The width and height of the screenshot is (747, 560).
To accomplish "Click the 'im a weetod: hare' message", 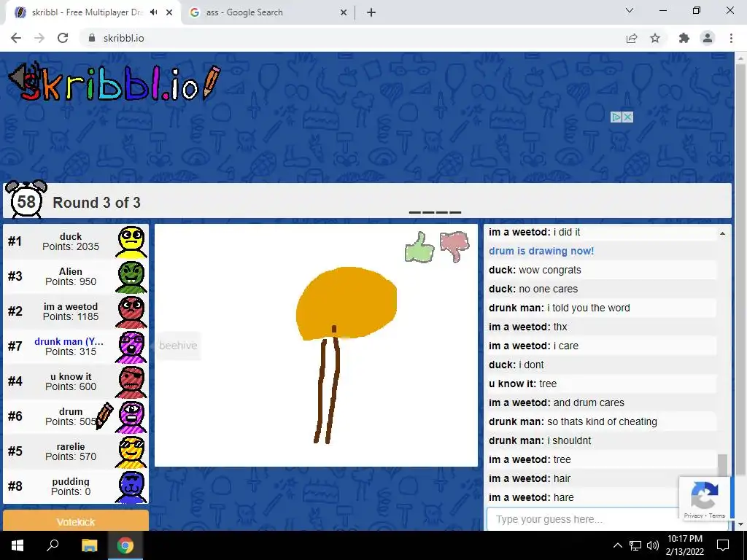I will pos(531,497).
